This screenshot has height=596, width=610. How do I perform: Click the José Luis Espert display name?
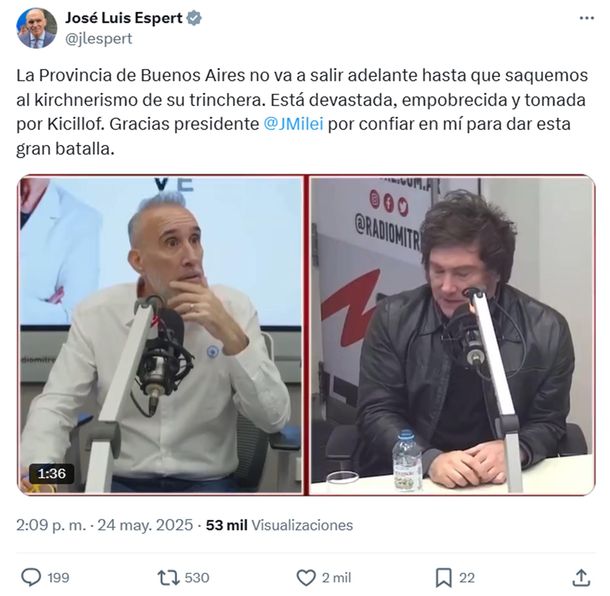pyautogui.click(x=124, y=18)
